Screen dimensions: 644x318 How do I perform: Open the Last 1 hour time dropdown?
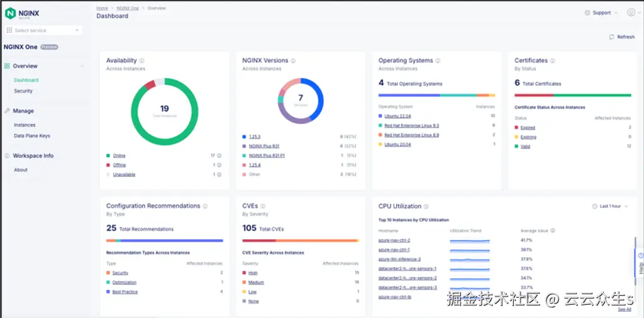point(610,206)
